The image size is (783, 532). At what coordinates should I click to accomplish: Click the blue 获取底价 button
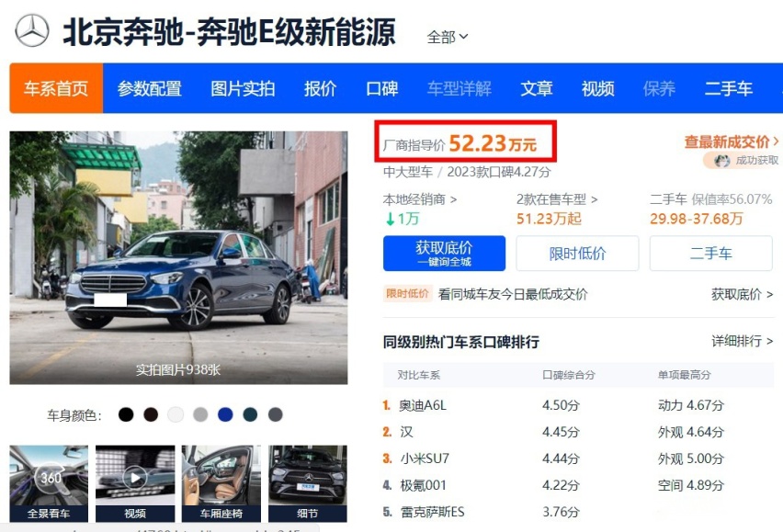[x=444, y=253]
